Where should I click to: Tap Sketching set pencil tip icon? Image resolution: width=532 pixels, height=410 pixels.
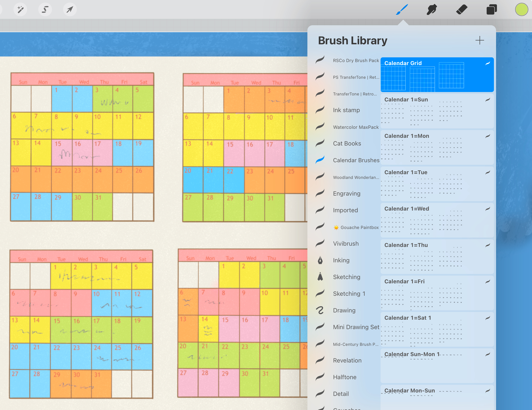320,276
